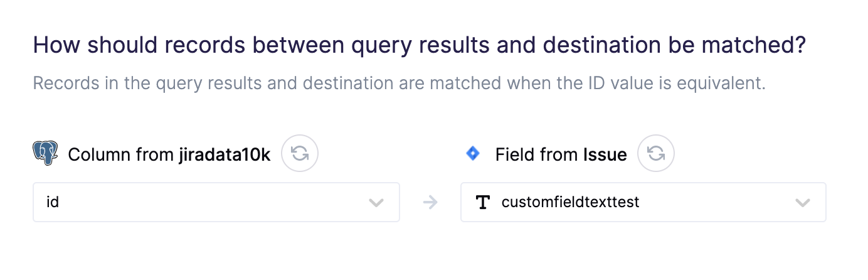Viewport: 868px width, 280px height.
Task: Expand the id column chevron
Action: click(x=376, y=202)
